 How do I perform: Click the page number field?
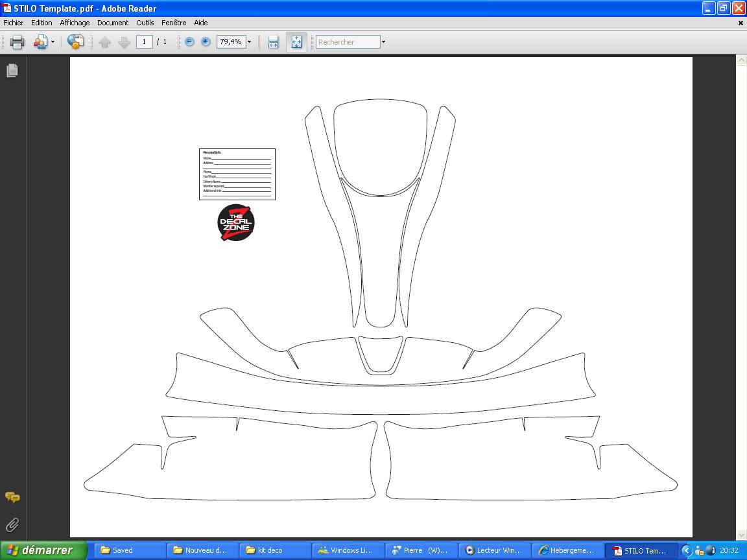tap(145, 42)
